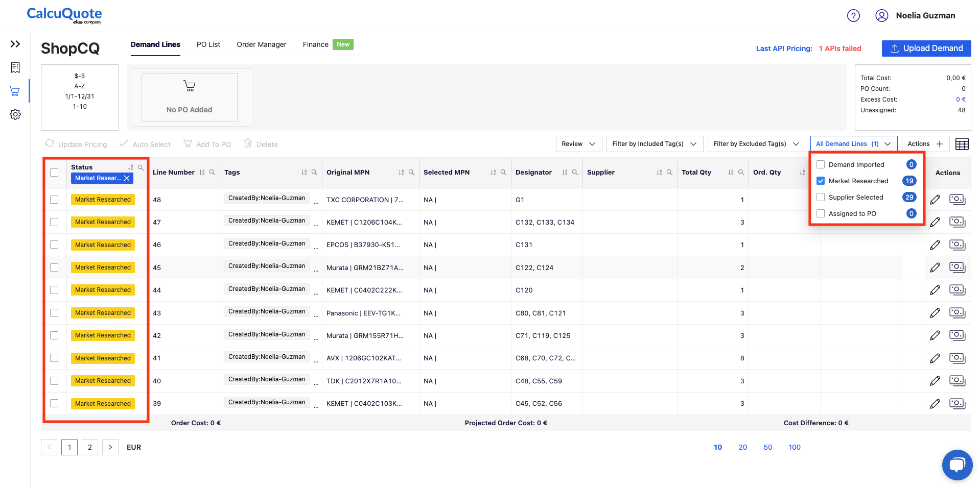Screen dimensions: 980x488
Task: Edit line 47 with the pencil icon
Action: [x=935, y=222]
